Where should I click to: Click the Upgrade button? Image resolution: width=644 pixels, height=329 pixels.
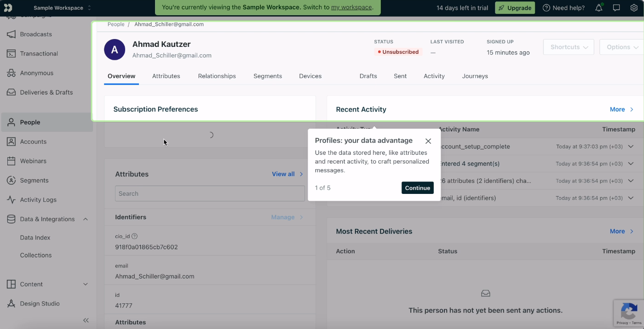click(515, 8)
